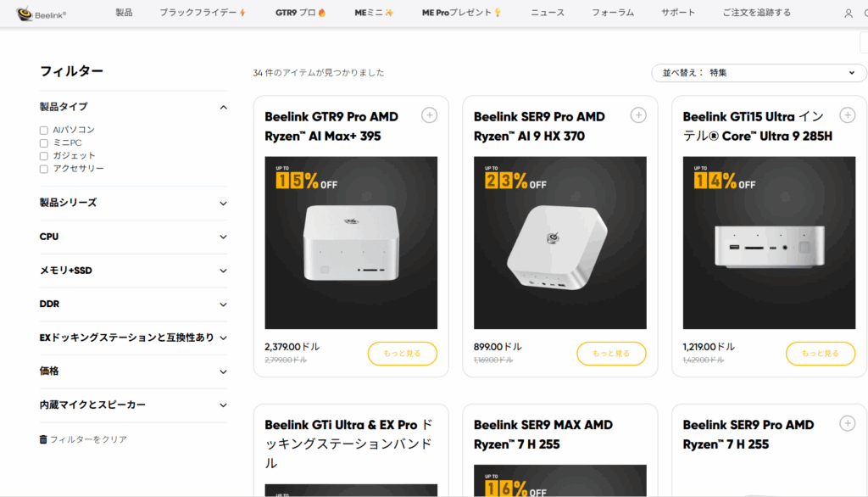
Task: Click the Beelink logo in the header
Action: tap(42, 14)
